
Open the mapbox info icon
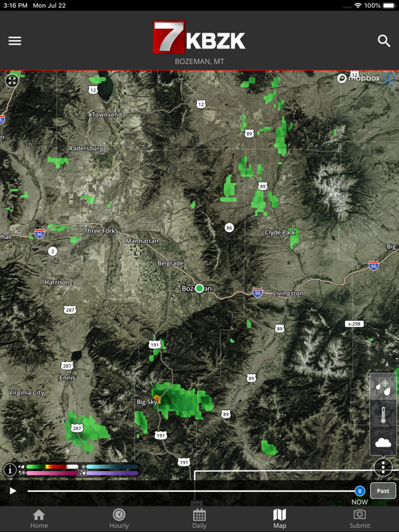[389, 78]
